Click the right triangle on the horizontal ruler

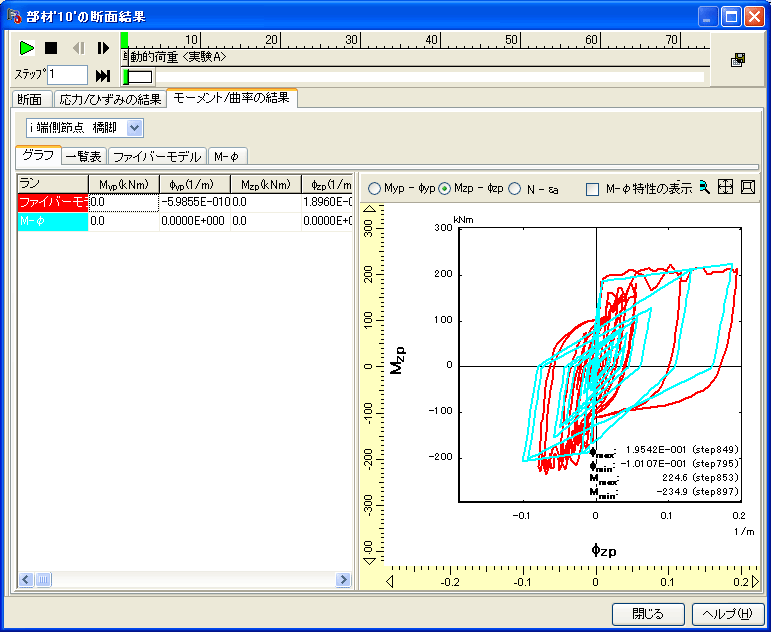(x=755, y=583)
